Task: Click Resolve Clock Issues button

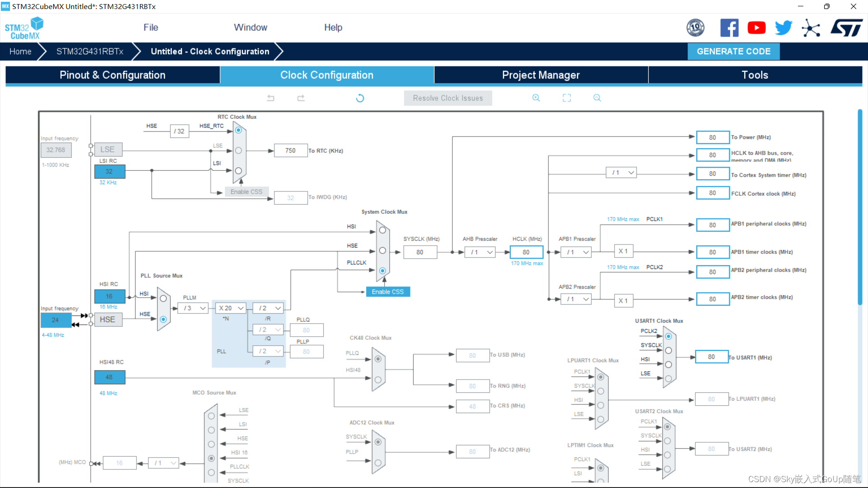Action: click(x=448, y=98)
